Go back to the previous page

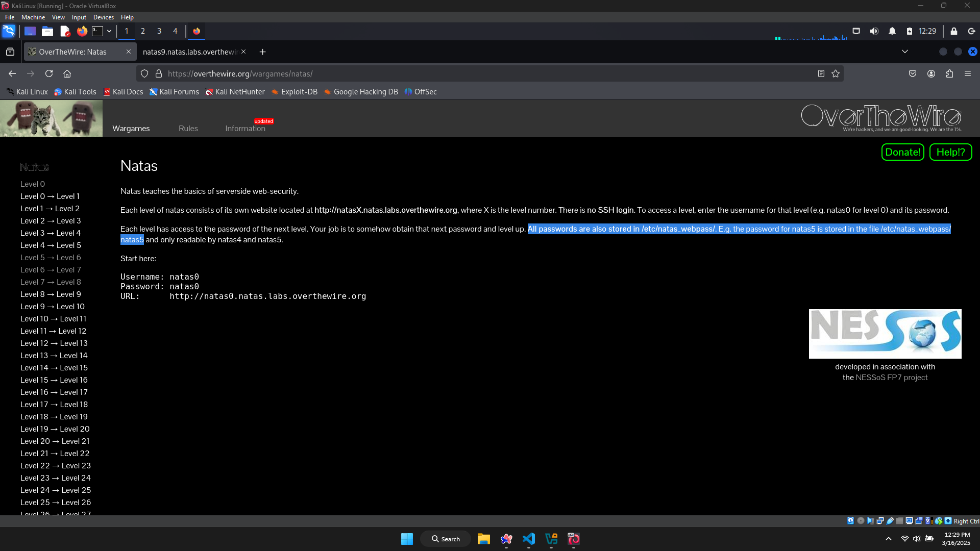tap(12, 73)
